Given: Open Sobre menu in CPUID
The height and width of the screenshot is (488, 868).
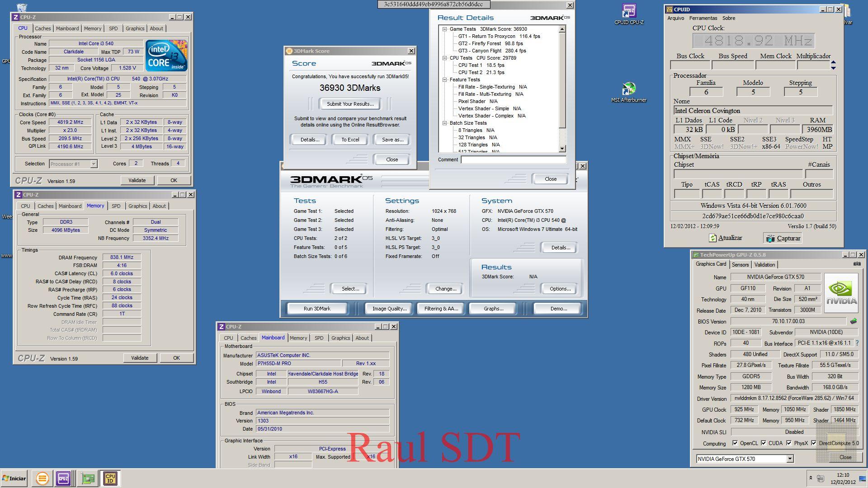Looking at the screenshot, I should point(728,18).
